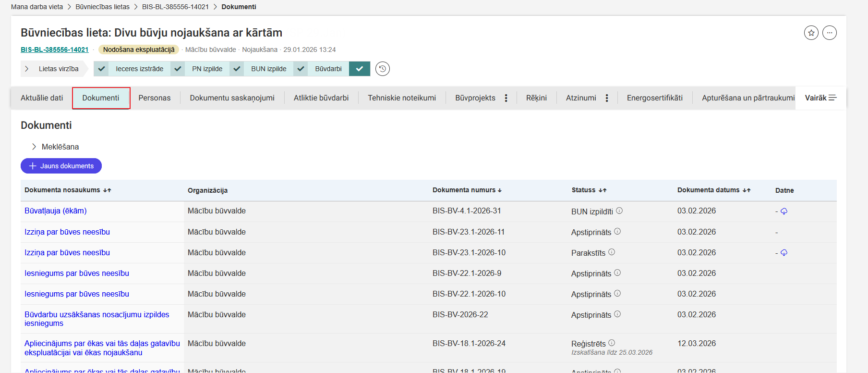Select the 12.03.2026 document date
This screenshot has height=373, width=868.
[x=697, y=343]
